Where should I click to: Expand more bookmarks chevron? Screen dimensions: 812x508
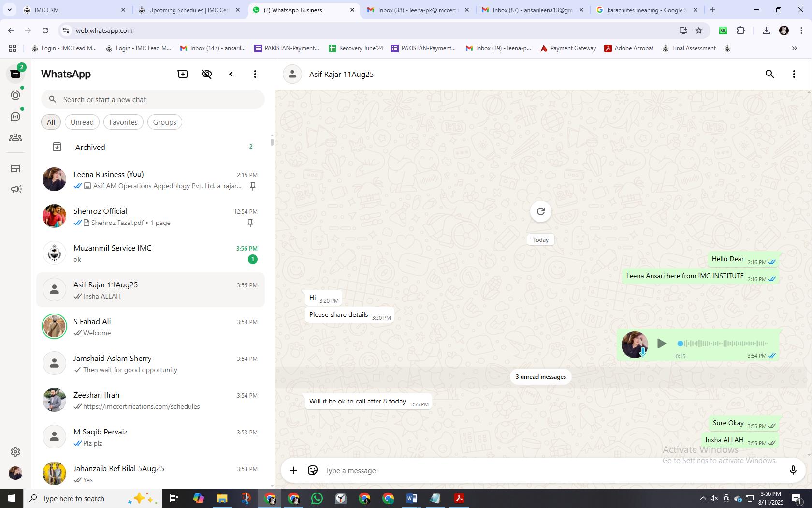(794, 48)
